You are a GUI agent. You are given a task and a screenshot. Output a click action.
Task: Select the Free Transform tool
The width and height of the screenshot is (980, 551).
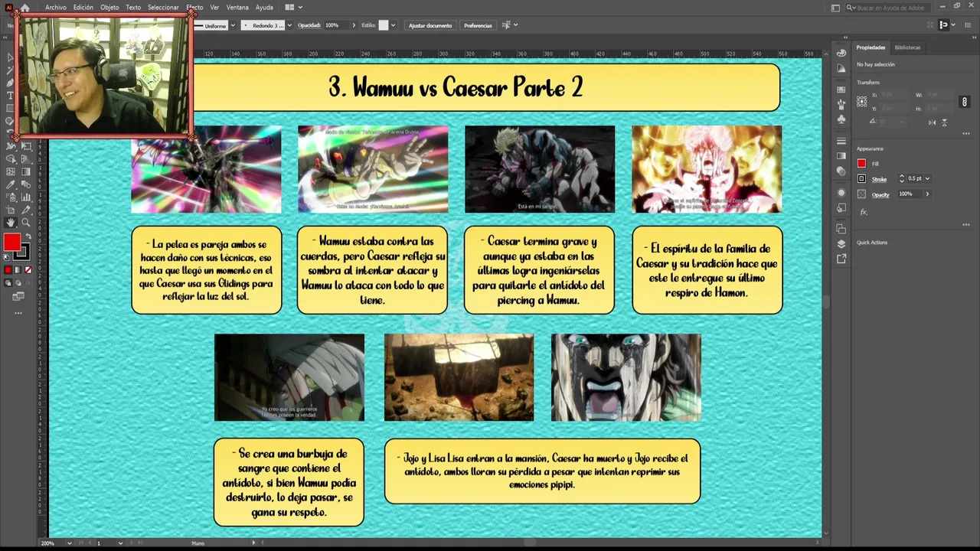point(25,145)
